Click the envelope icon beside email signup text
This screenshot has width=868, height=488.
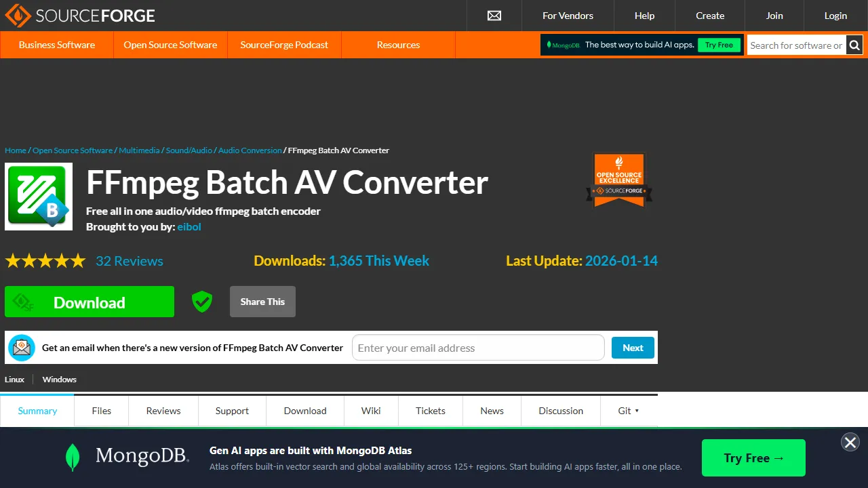21,347
